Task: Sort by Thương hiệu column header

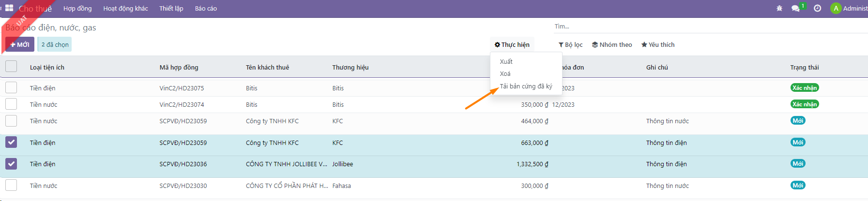Action: pyautogui.click(x=350, y=67)
